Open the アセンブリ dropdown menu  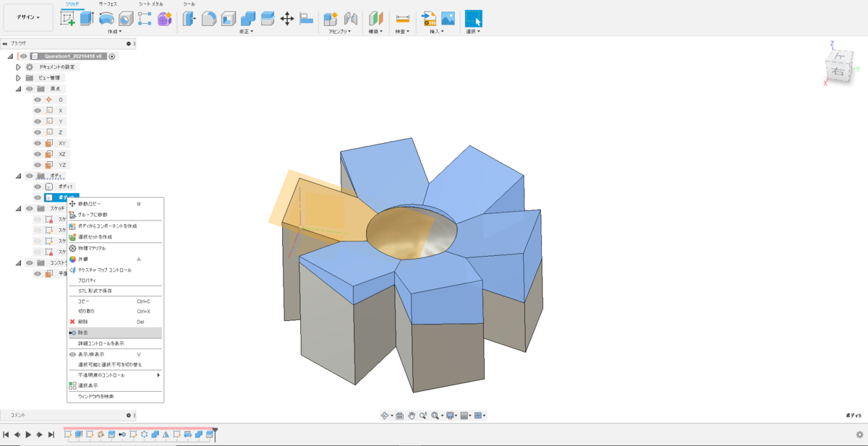339,32
